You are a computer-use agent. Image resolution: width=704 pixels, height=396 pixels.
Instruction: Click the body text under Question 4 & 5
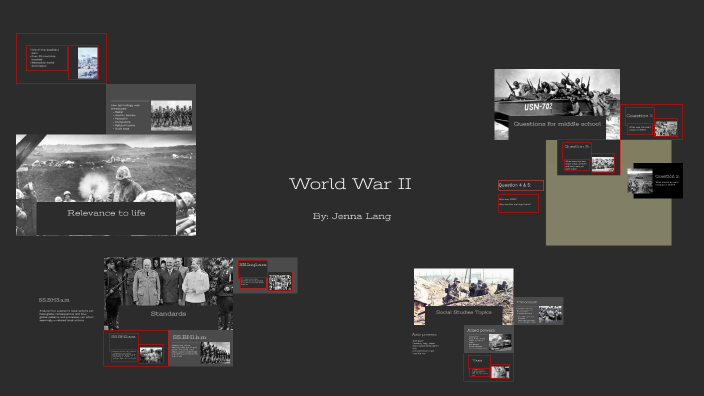pos(518,203)
